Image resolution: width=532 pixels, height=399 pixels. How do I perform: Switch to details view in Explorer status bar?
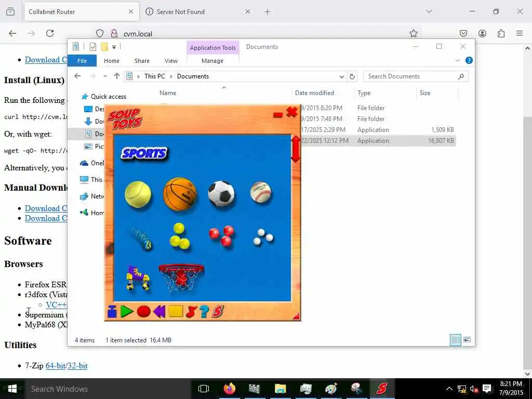(x=455, y=340)
